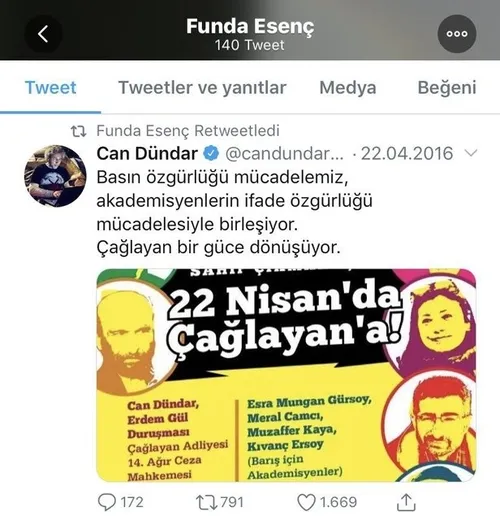The image size is (500, 524).
Task: Select the Tweet tab
Action: coord(50,88)
